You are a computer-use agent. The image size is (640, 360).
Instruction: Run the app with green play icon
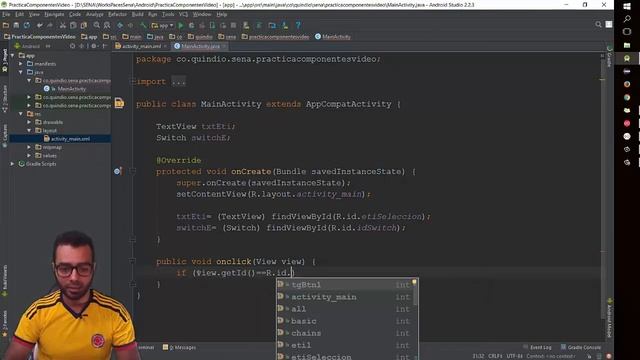click(181, 25)
